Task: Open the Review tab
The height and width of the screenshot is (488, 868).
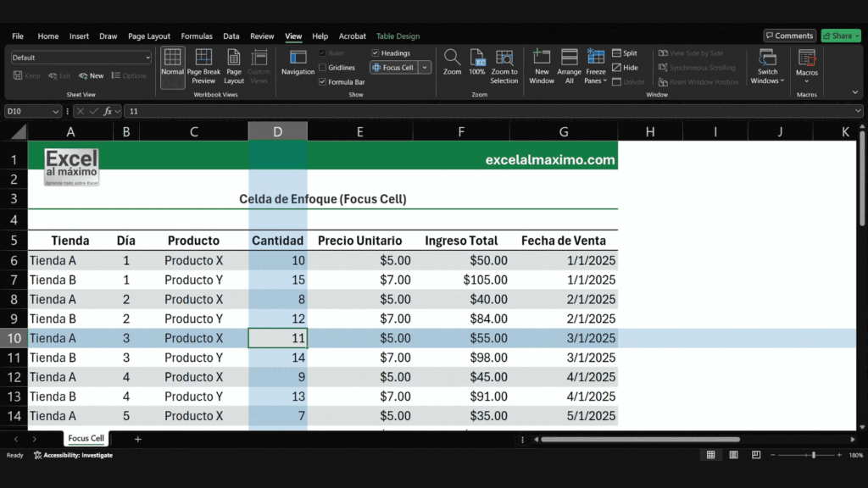Action: pos(262,36)
